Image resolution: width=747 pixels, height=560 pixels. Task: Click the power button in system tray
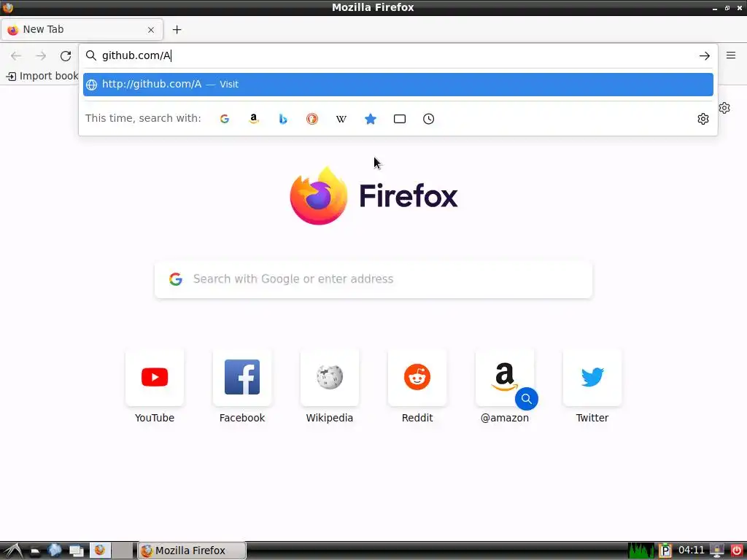click(x=736, y=551)
